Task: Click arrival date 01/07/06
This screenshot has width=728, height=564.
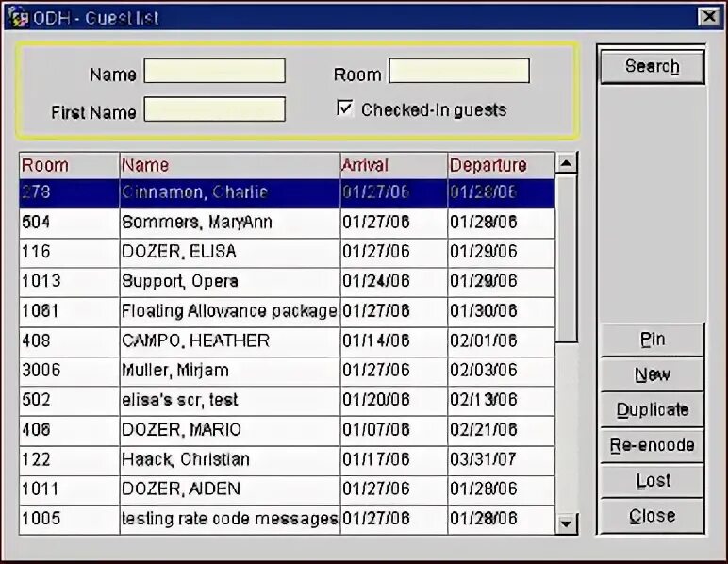Action: [x=394, y=430]
